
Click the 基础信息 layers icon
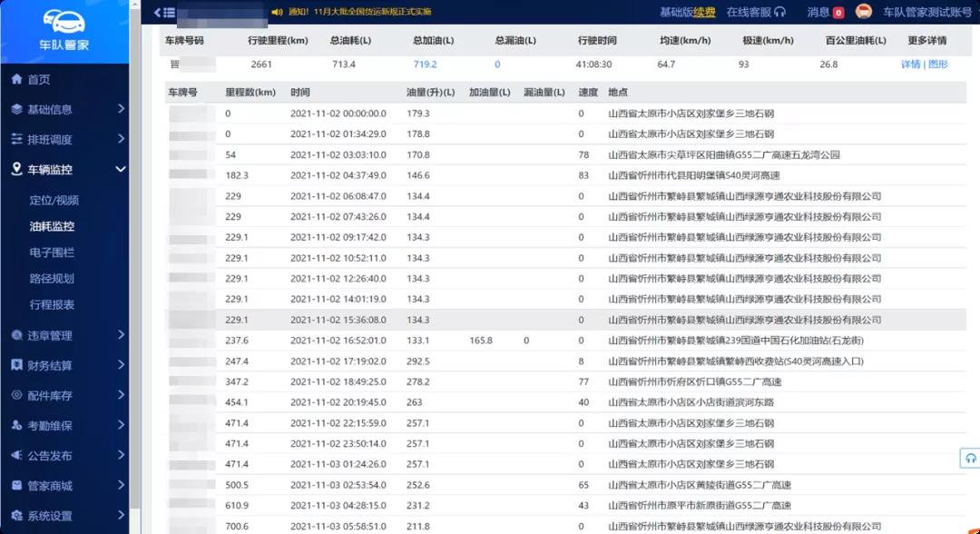click(x=17, y=109)
